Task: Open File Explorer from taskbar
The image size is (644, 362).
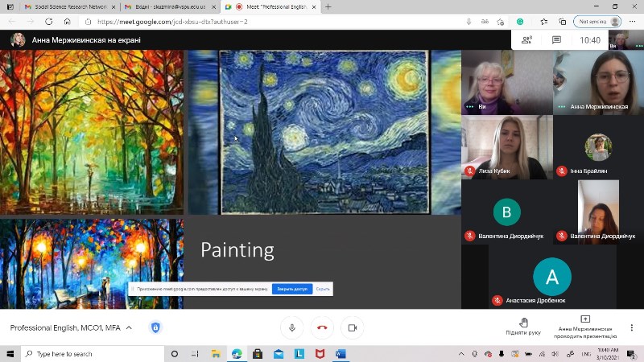Action: pyautogui.click(x=216, y=354)
